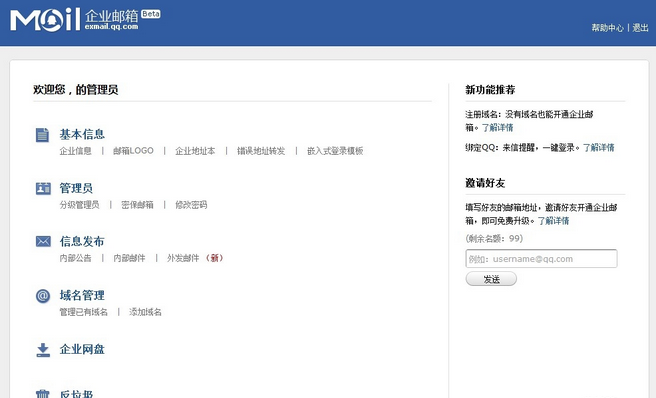Viewport: 656px width, 398px height.
Task: Open 了解详情 link for 绑定QQ
Action: pyautogui.click(x=599, y=147)
